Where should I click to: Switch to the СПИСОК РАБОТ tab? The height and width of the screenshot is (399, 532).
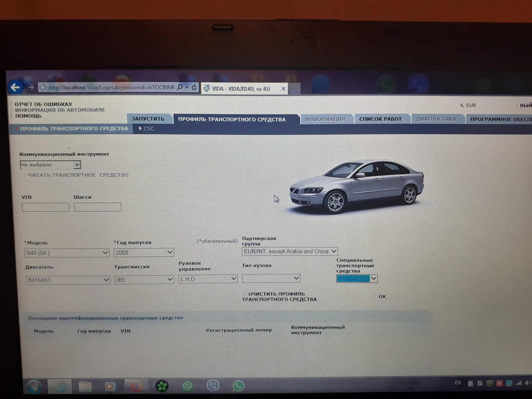click(380, 119)
